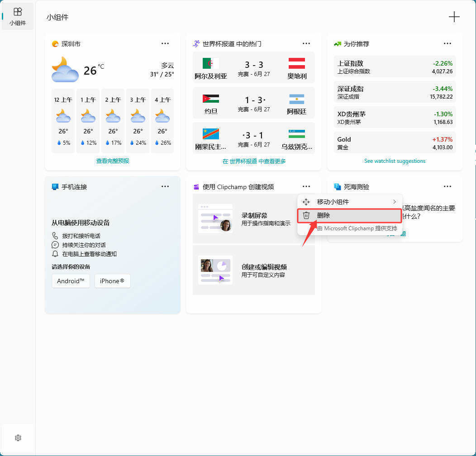Image resolution: width=476 pixels, height=456 pixels.
Task: Click the 26 ℃ current temperature
Action: point(94,70)
